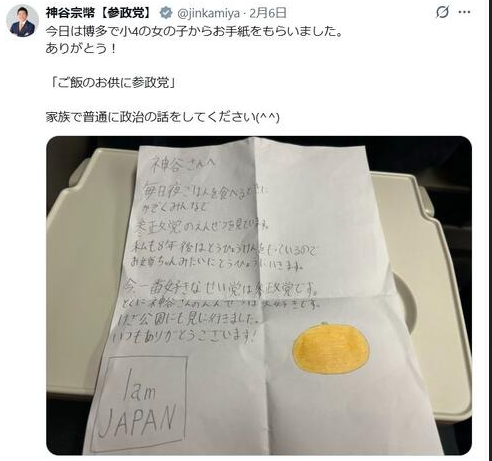Image resolution: width=492 pixels, height=461 pixels.
Task: Open the three-dot more options menu
Action: coord(464,12)
